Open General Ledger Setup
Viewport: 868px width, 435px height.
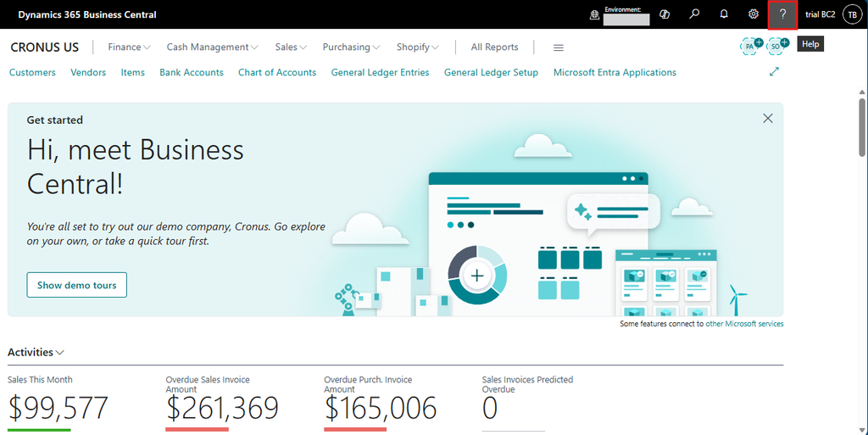pos(491,73)
